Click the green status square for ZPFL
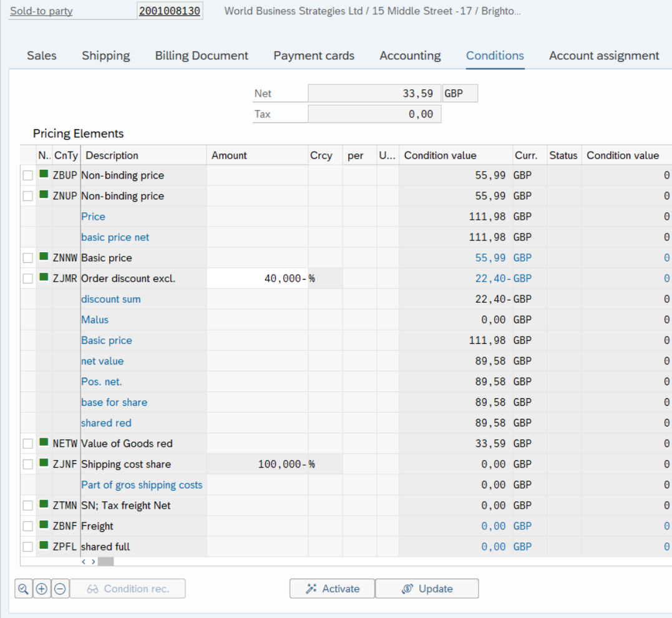 (44, 546)
